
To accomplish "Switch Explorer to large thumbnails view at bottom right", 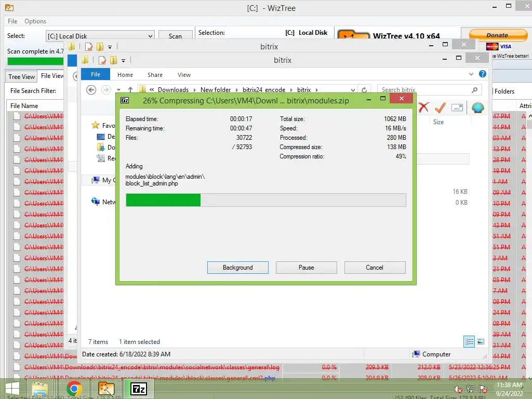I will coord(481,341).
